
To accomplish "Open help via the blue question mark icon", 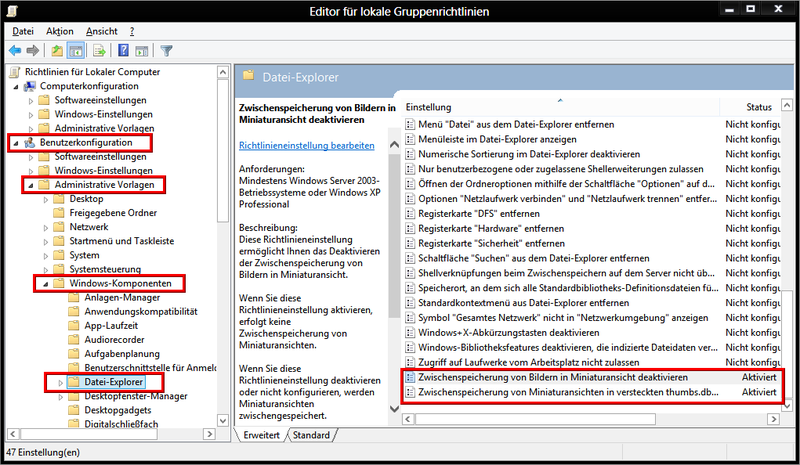I will pos(123,50).
